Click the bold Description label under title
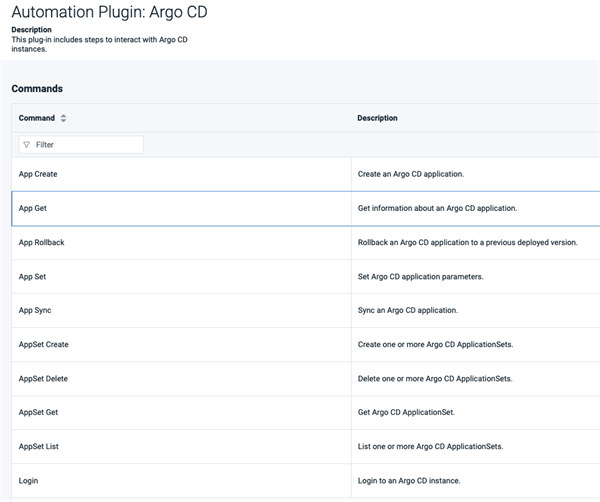Image resolution: width=600 pixels, height=502 pixels. point(31,30)
